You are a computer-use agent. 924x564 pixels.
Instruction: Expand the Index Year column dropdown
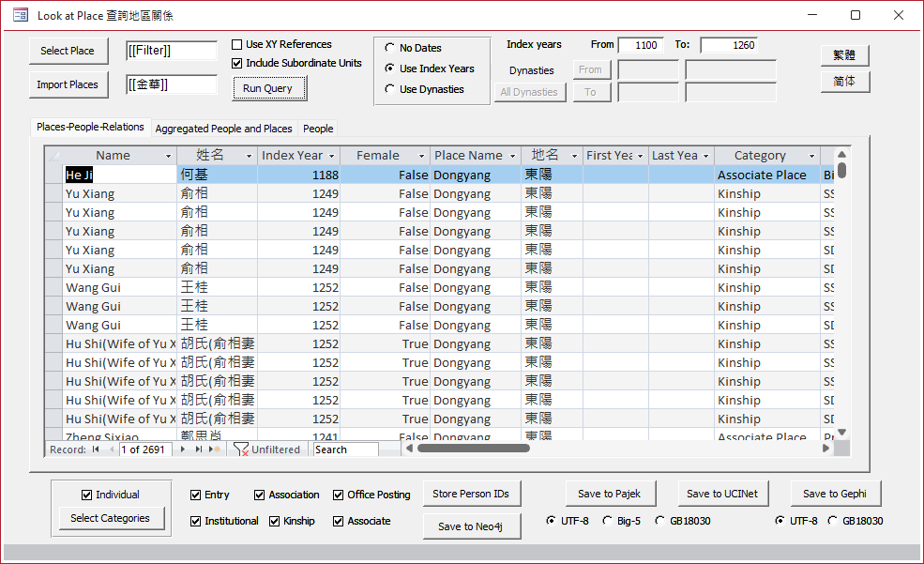(331, 156)
